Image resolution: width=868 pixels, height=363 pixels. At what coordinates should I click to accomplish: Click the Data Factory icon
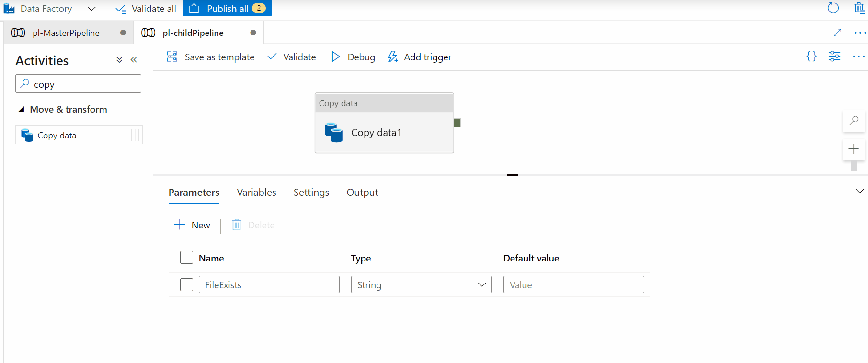[x=9, y=9]
